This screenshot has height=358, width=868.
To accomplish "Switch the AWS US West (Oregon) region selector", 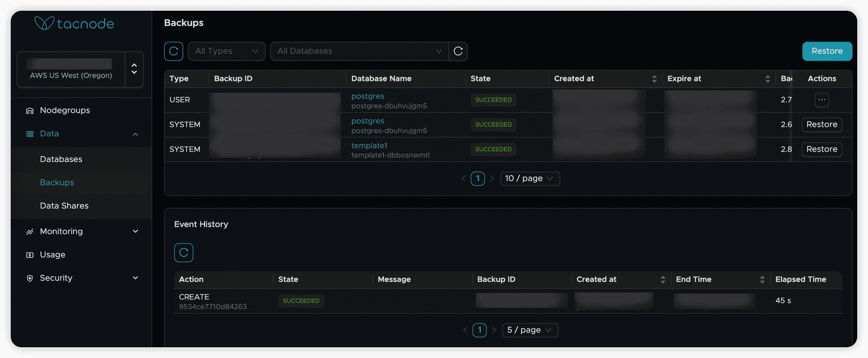I will click(x=134, y=69).
